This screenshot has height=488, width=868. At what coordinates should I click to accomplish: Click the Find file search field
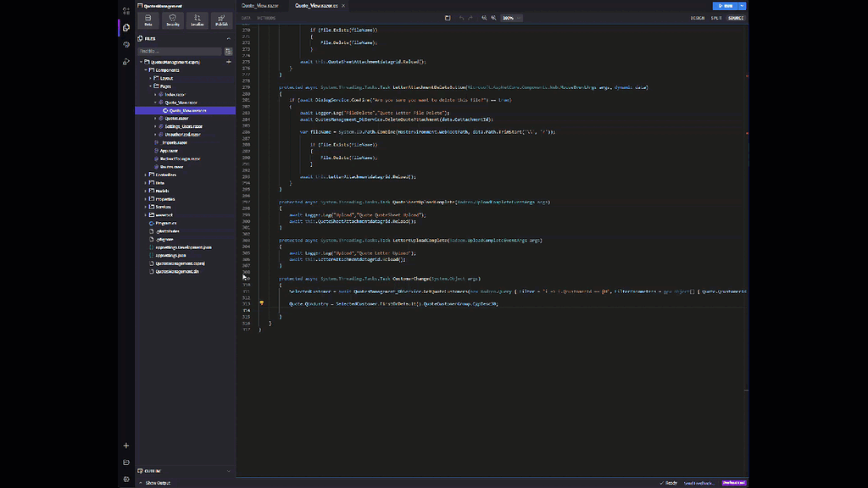[x=178, y=51]
